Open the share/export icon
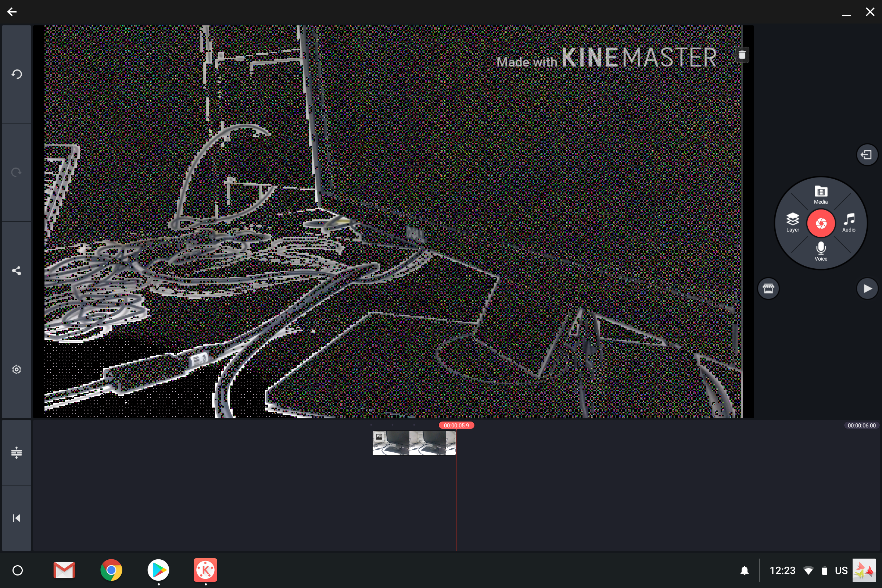The image size is (882, 588). 17,271
